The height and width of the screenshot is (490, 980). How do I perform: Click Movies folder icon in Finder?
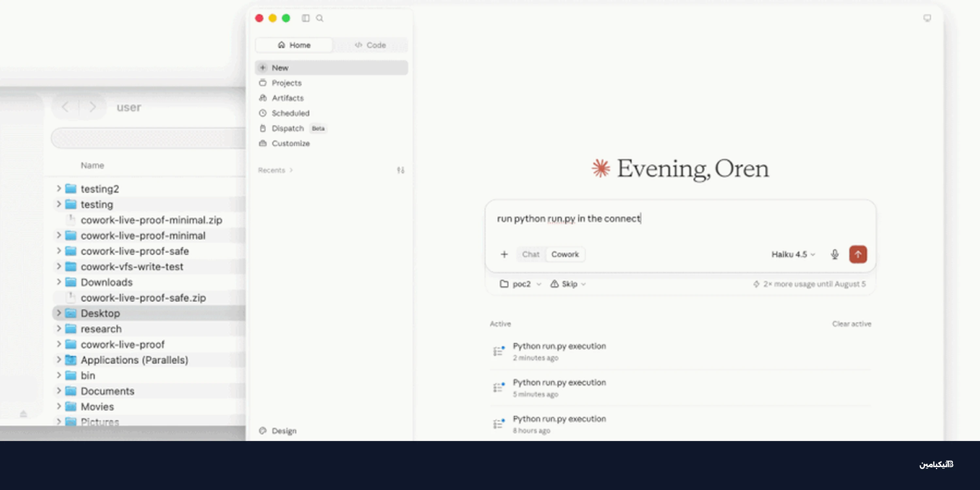pyautogui.click(x=71, y=407)
